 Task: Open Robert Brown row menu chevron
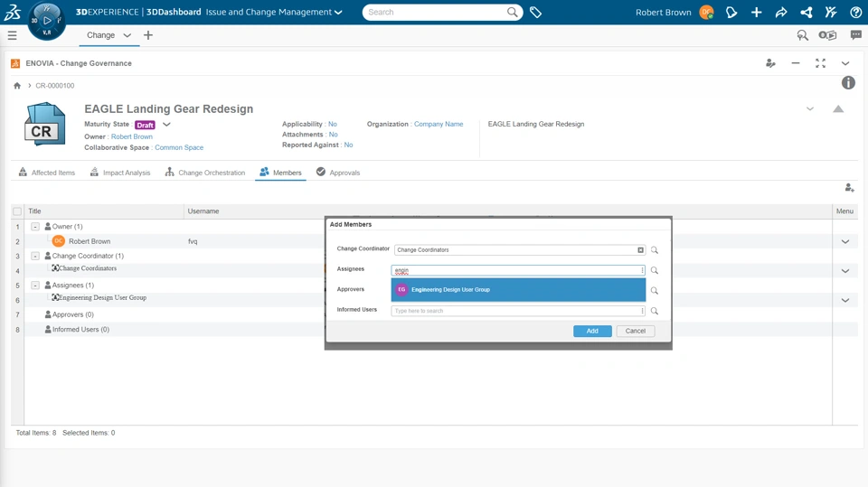tap(844, 241)
